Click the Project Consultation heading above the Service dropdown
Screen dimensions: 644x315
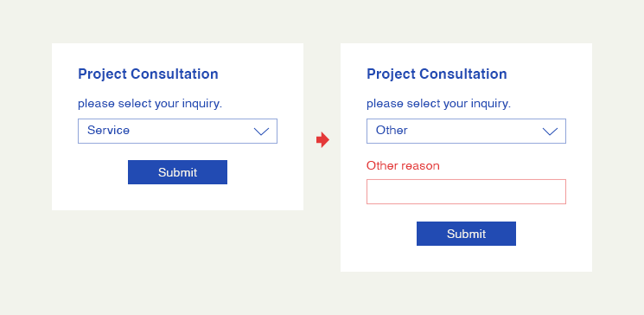pos(148,74)
